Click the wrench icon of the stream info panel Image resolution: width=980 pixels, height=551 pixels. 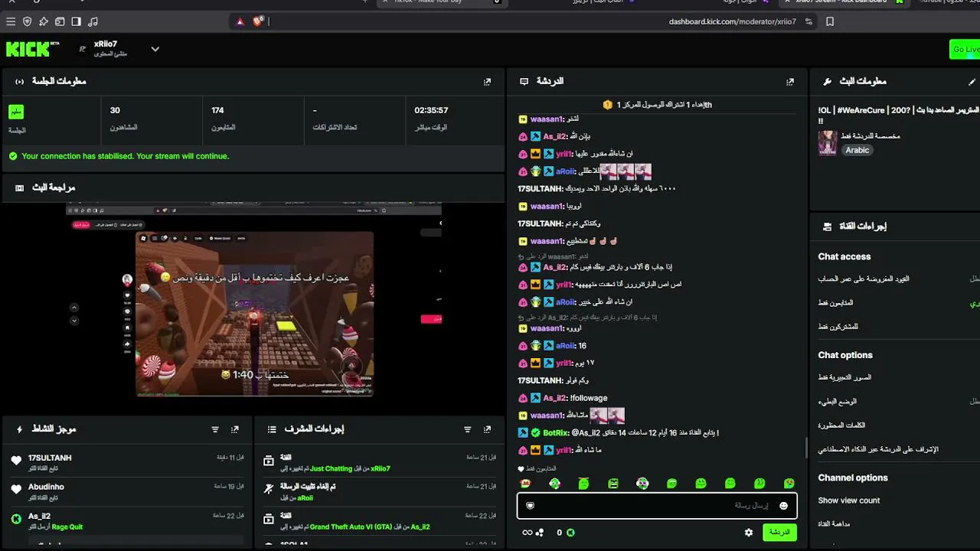point(827,81)
